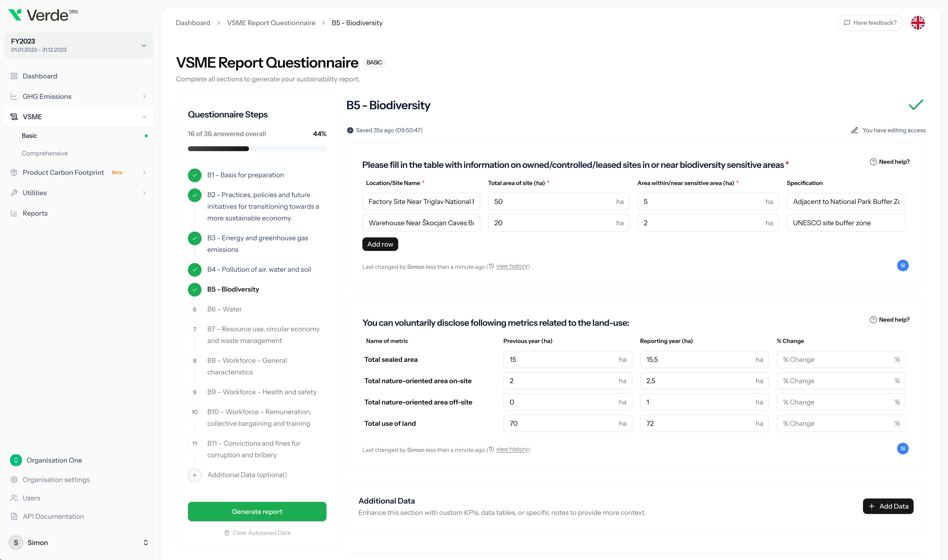Open Organisation settings

(56, 480)
